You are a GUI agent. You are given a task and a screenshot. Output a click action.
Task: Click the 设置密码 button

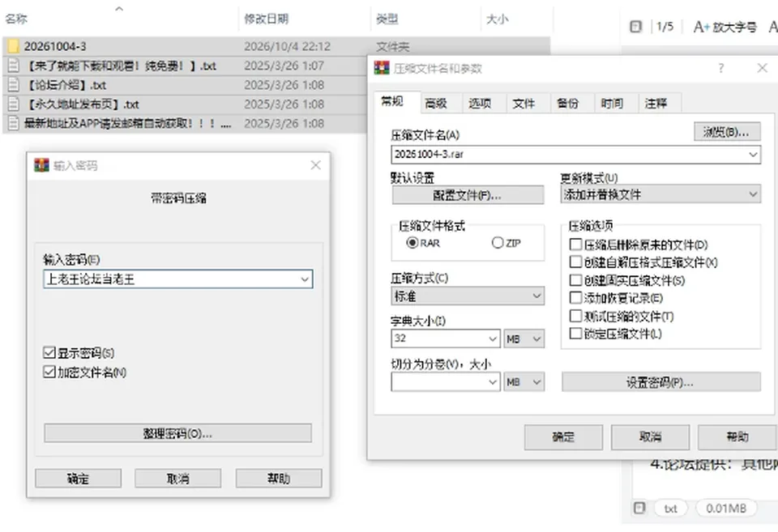pos(661,382)
